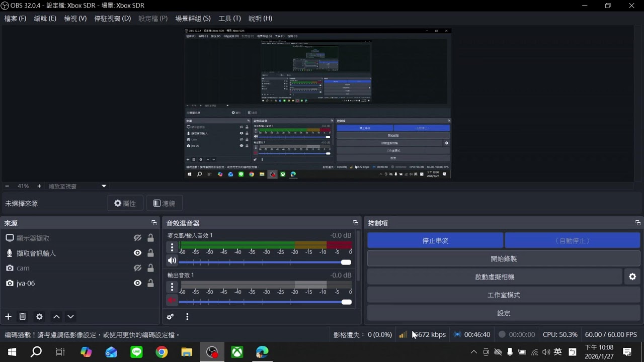Open the 停駐視窗 (D) menu
The width and height of the screenshot is (644, 362).
tap(113, 18)
